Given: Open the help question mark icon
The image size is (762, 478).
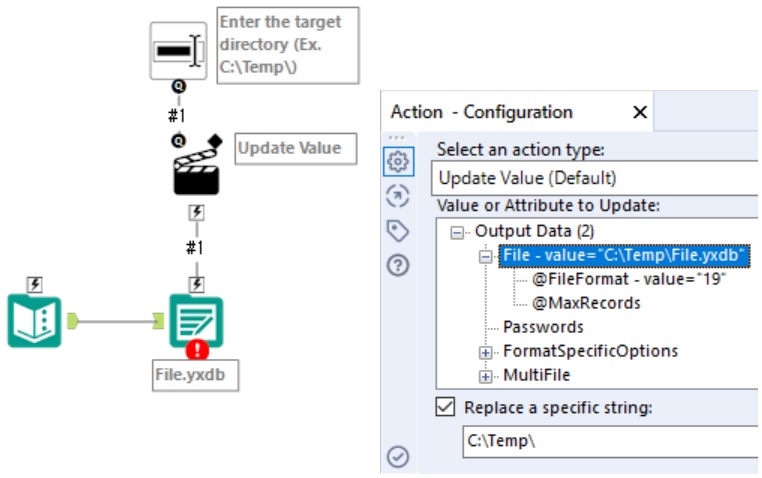Looking at the screenshot, I should coord(398,266).
